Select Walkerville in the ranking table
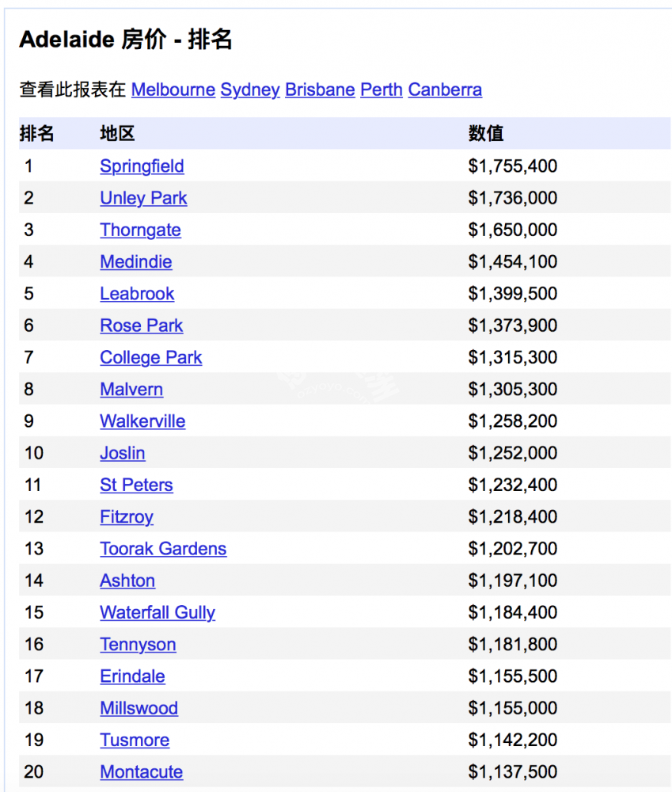This screenshot has width=672, height=792. coord(142,421)
